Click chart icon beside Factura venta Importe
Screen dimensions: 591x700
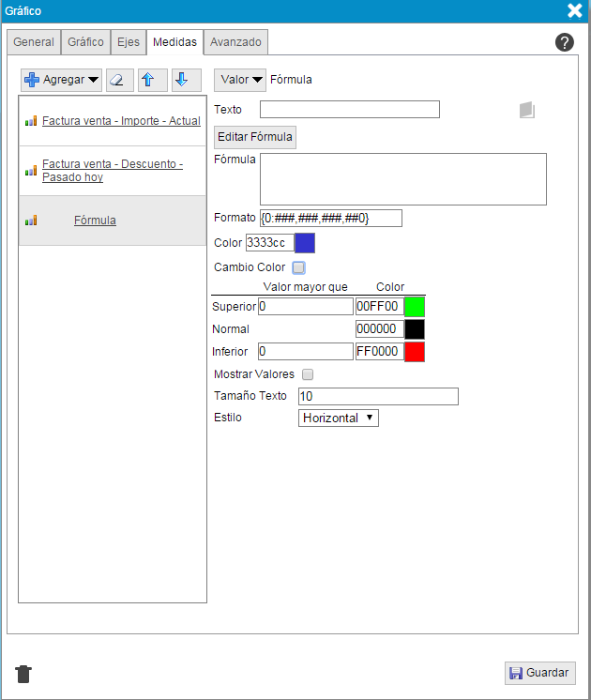[x=31, y=121]
